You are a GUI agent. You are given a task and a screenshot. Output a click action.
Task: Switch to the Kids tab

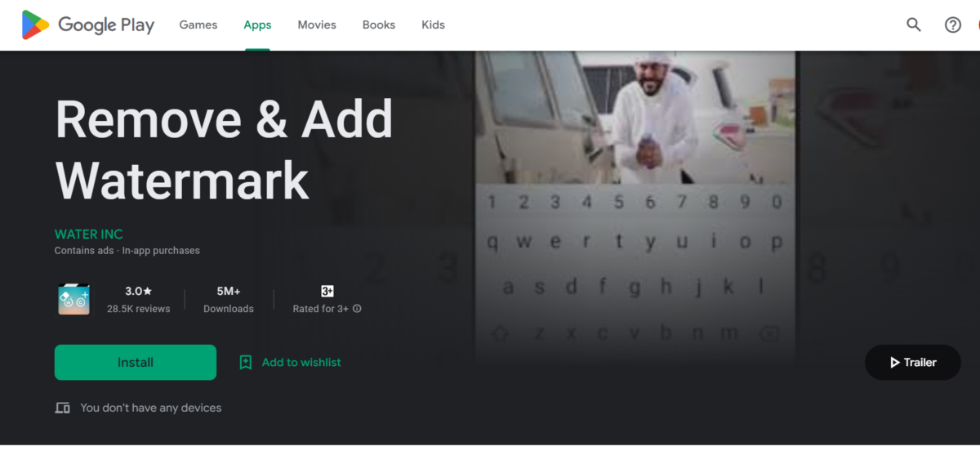click(x=433, y=25)
